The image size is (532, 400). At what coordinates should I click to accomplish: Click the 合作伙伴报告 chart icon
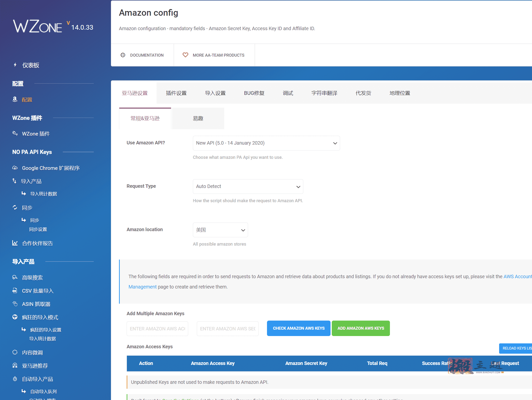point(15,243)
